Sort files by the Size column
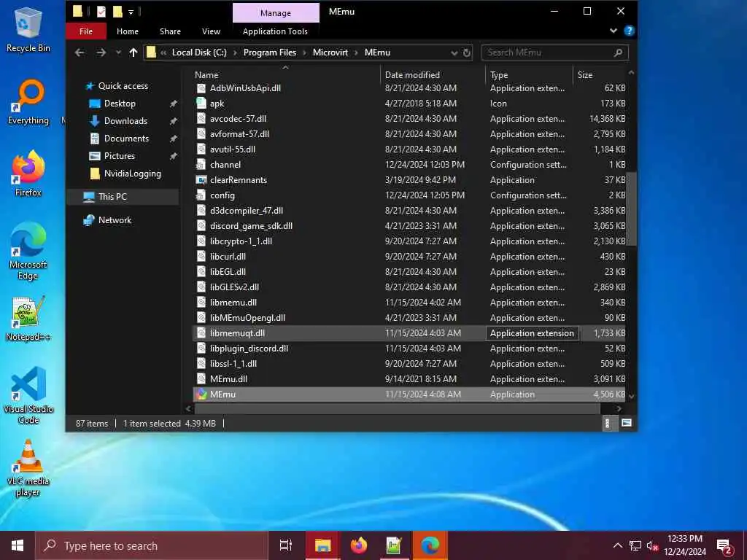Viewport: 747px width, 560px height. pos(600,75)
